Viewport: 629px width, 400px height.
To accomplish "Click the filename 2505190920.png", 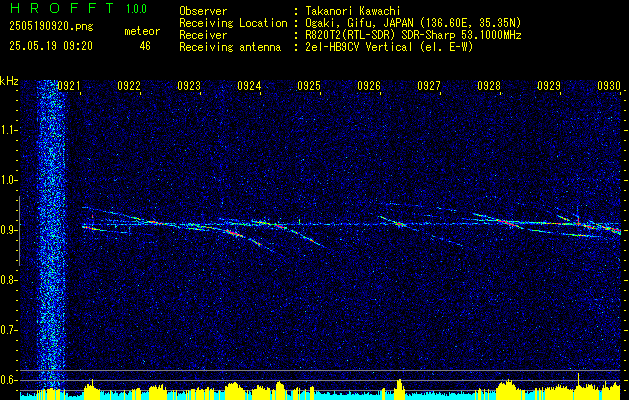I will (x=51, y=27).
